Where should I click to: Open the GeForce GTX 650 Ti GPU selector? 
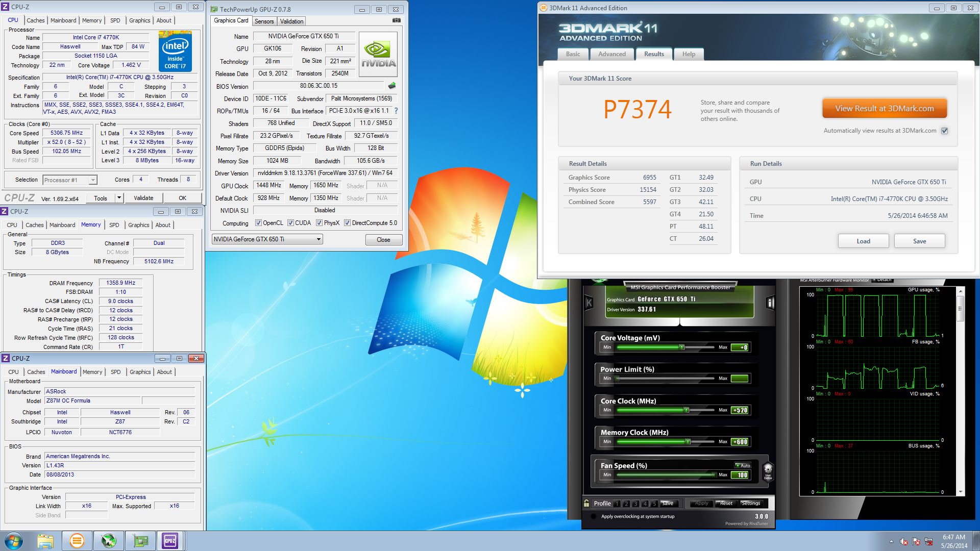[x=267, y=239]
